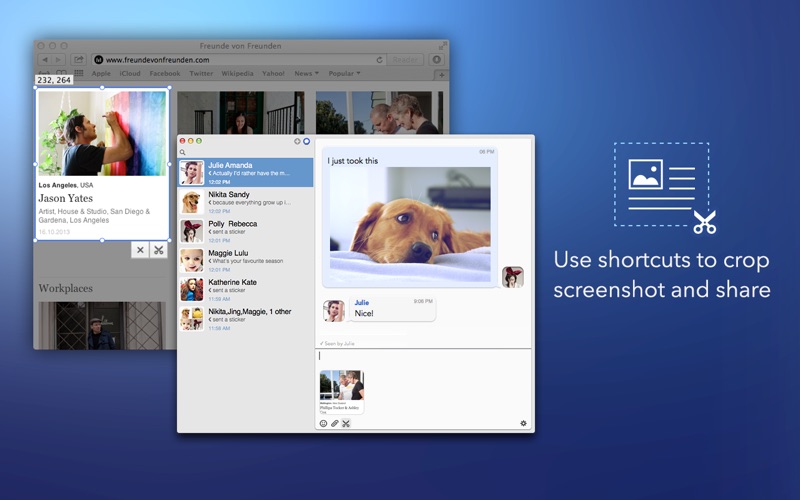800x500 pixels.
Task: Click the paperclip attachment icon
Action: click(335, 424)
